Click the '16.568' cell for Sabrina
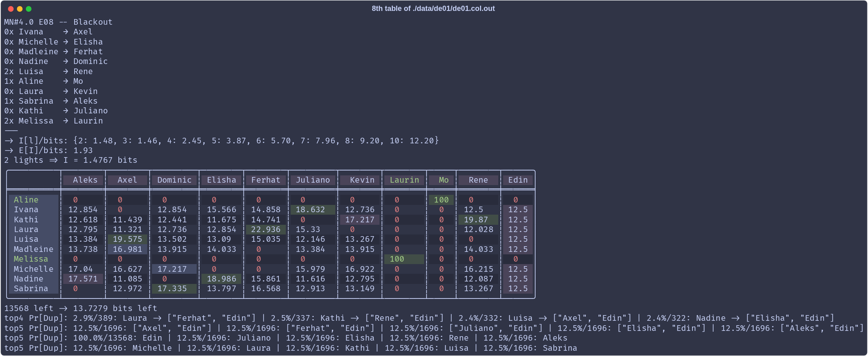Image resolution: width=868 pixels, height=356 pixels. coord(266,288)
